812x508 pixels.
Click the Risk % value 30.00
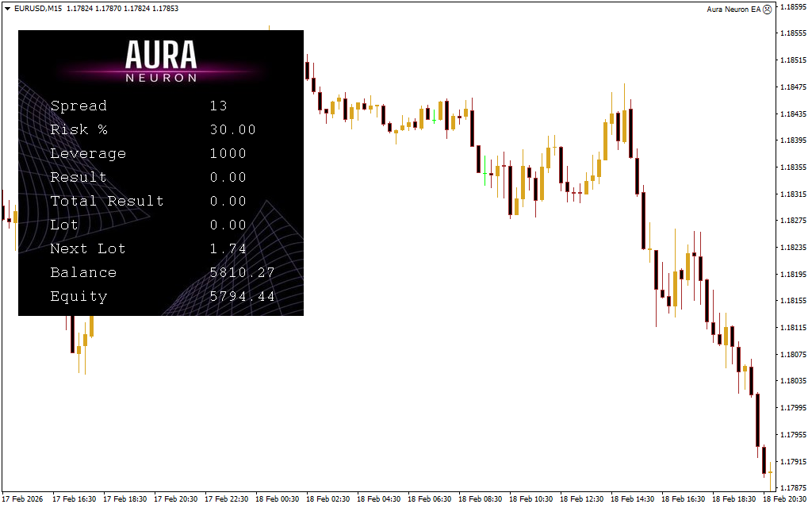point(232,129)
